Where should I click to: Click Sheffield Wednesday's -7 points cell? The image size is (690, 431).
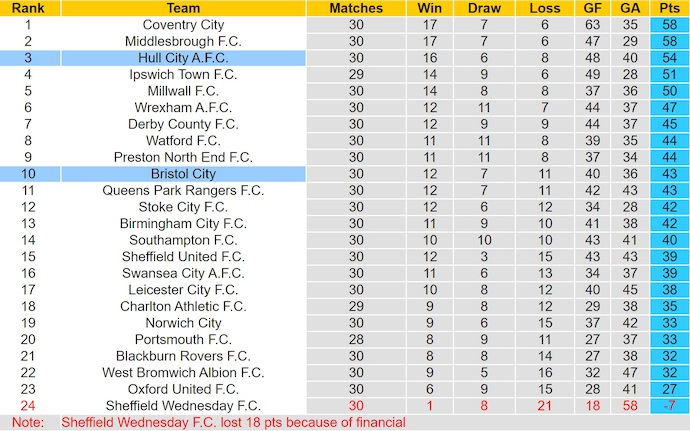[668, 405]
